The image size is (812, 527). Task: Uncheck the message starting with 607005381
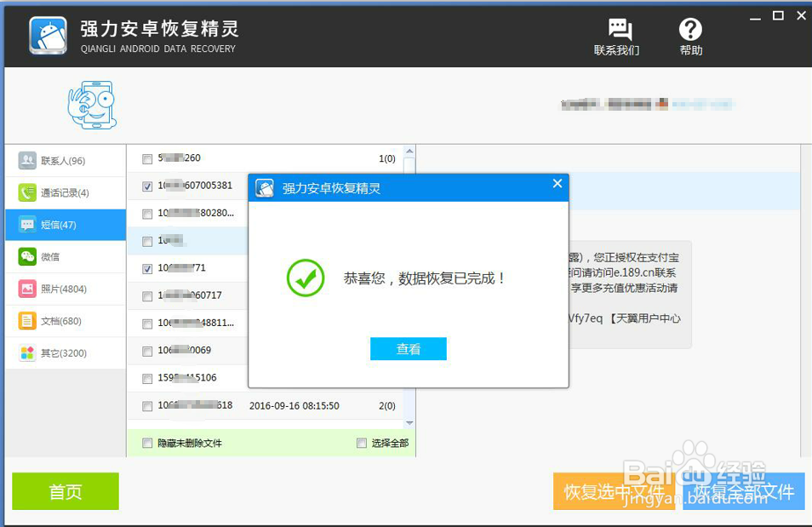click(147, 186)
